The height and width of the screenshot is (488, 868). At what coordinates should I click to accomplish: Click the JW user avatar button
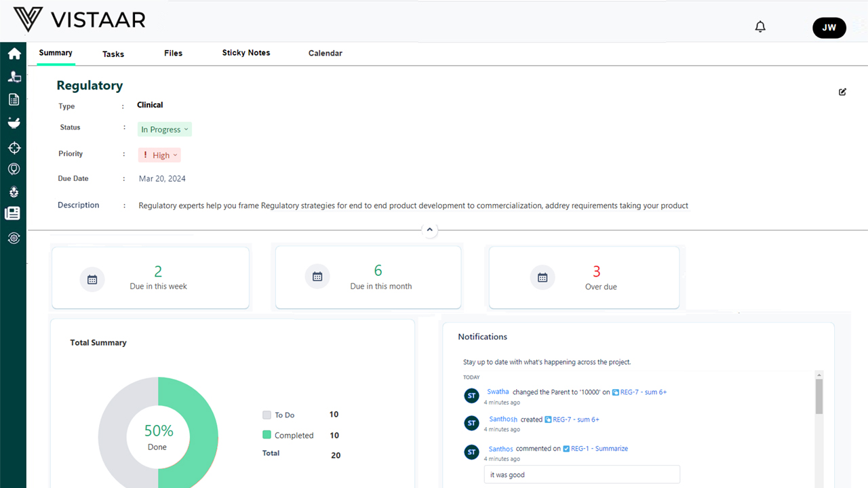pyautogui.click(x=829, y=28)
